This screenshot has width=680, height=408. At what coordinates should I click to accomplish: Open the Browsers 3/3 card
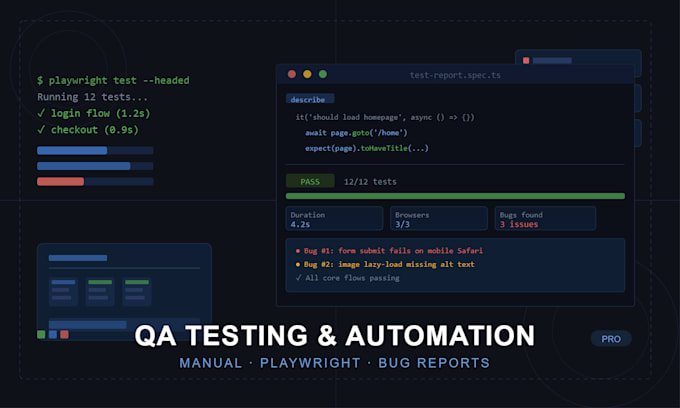pyautogui.click(x=439, y=219)
